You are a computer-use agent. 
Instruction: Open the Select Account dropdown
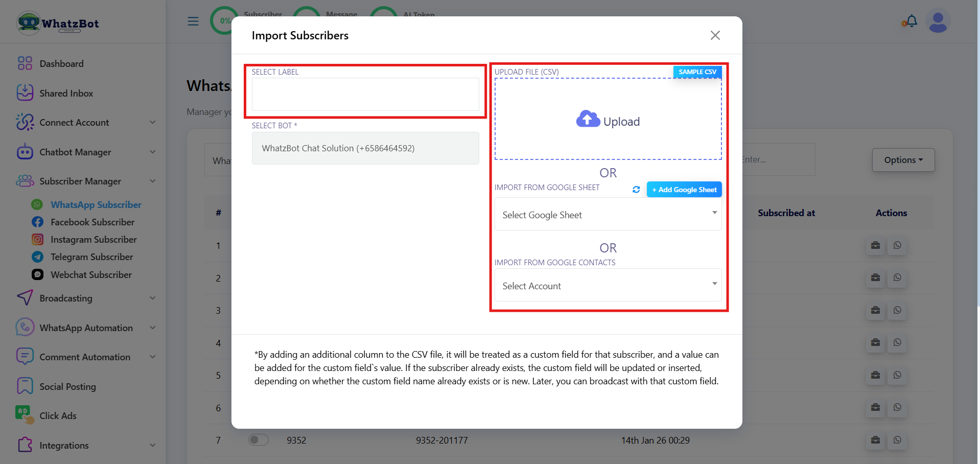[x=607, y=285]
